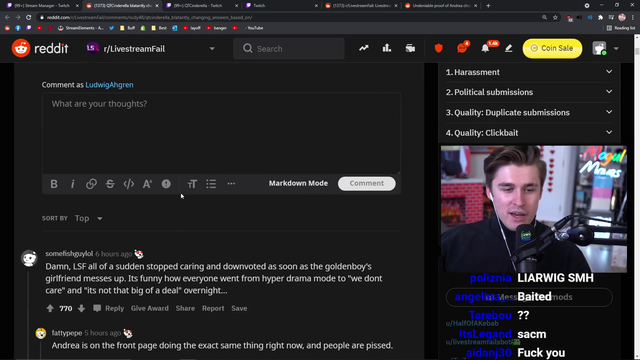Click the Coin Sale button
Viewport: 640px width, 360px height.
click(552, 48)
